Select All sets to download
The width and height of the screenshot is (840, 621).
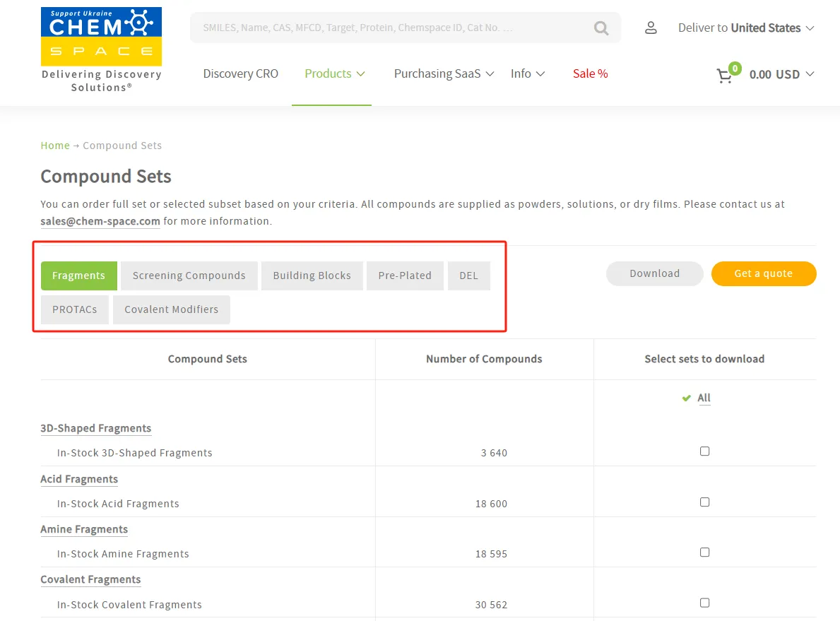pyautogui.click(x=704, y=398)
